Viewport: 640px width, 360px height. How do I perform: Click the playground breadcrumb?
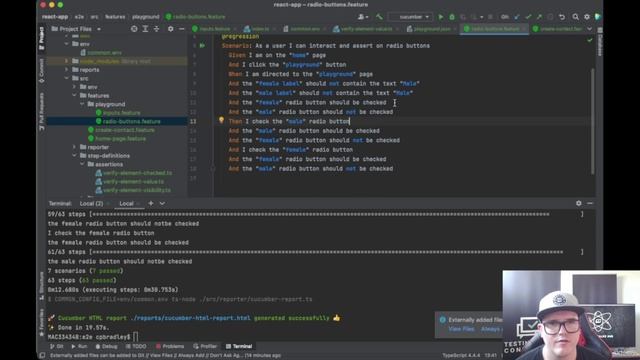click(146, 17)
